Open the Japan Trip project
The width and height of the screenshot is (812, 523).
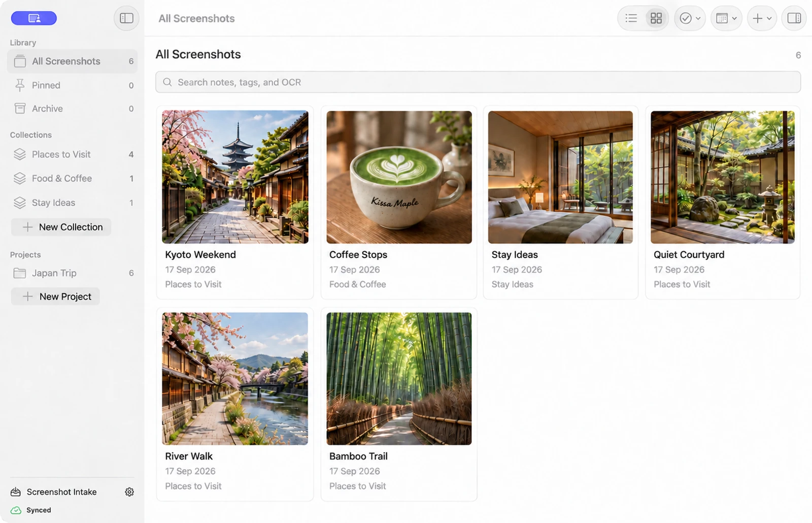click(73, 273)
